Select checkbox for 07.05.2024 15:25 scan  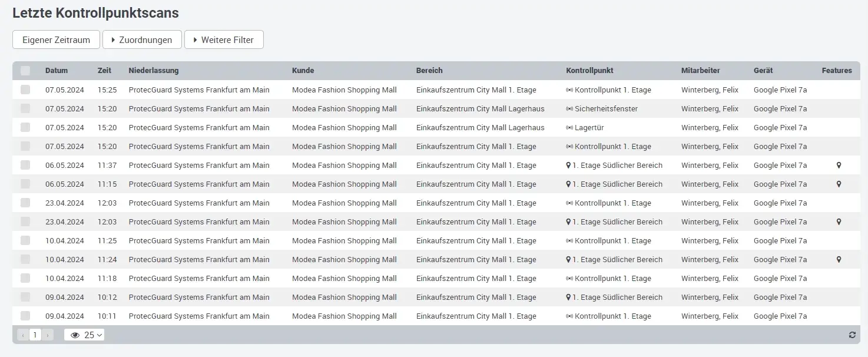[25, 90]
